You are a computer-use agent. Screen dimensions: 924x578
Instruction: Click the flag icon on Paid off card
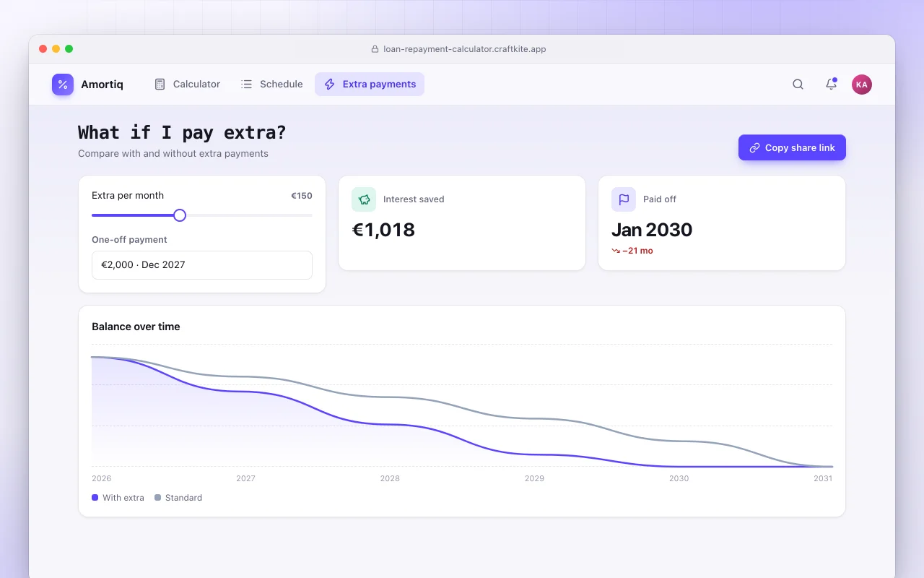coord(624,199)
